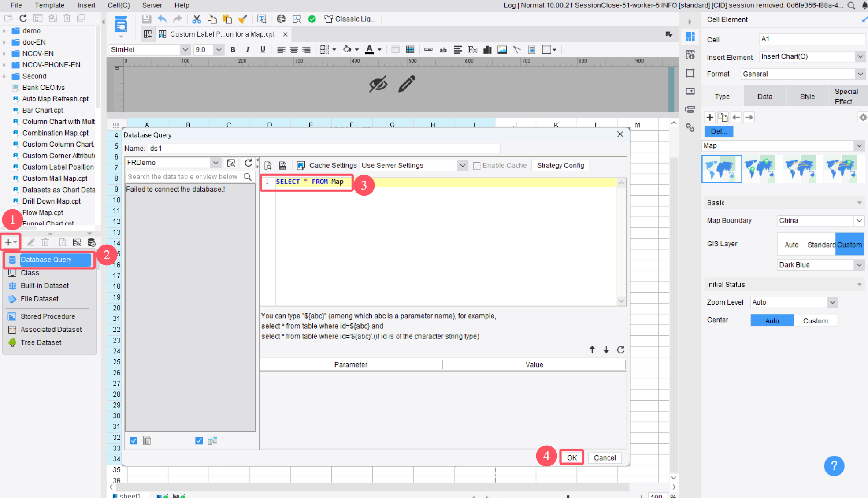Select Custom Center option
This screenshot has height=498, width=868.
point(815,321)
